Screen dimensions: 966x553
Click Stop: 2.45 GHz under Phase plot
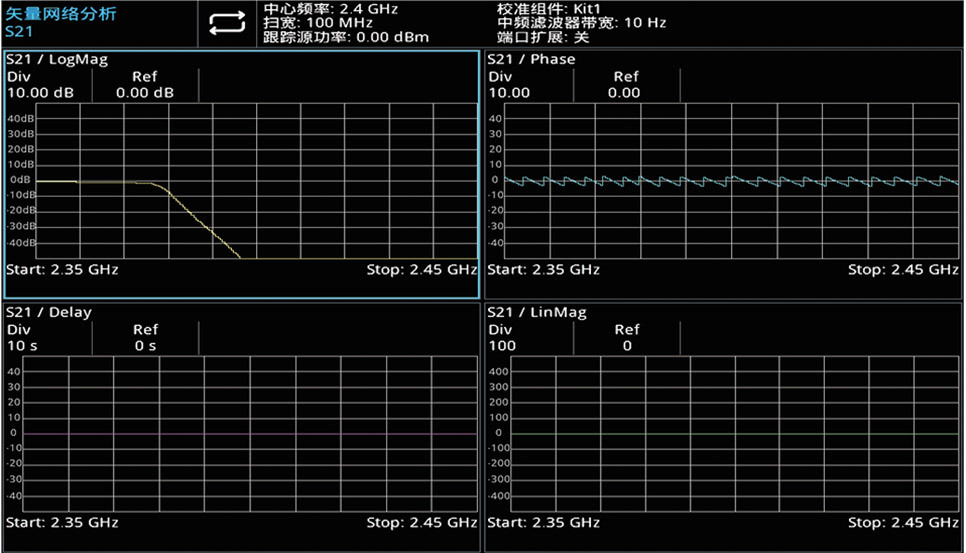903,270
